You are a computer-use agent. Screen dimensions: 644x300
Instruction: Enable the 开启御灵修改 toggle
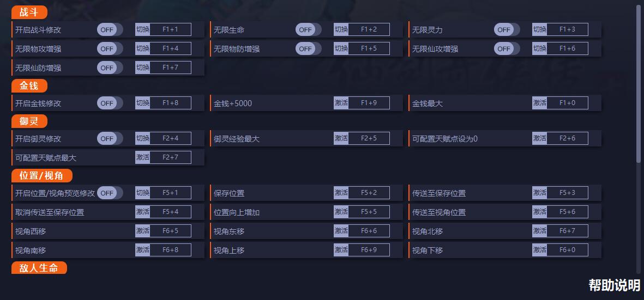(x=110, y=138)
